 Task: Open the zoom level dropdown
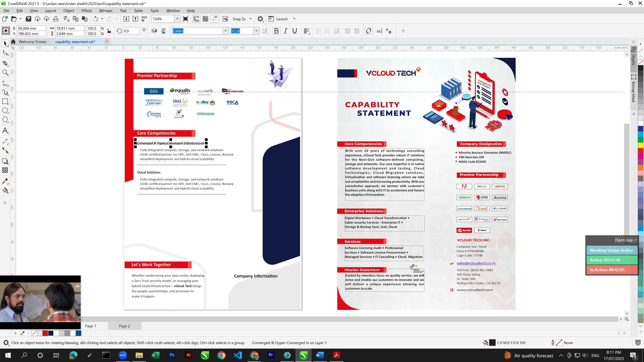click(177, 19)
